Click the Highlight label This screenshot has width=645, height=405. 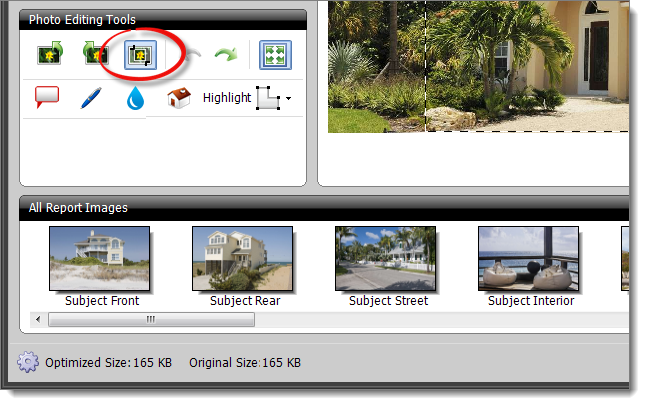(227, 98)
